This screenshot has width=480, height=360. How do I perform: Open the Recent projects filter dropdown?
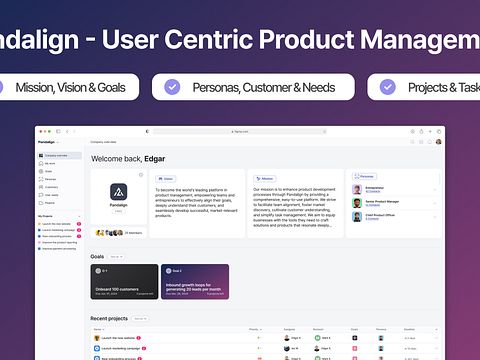click(x=140, y=319)
